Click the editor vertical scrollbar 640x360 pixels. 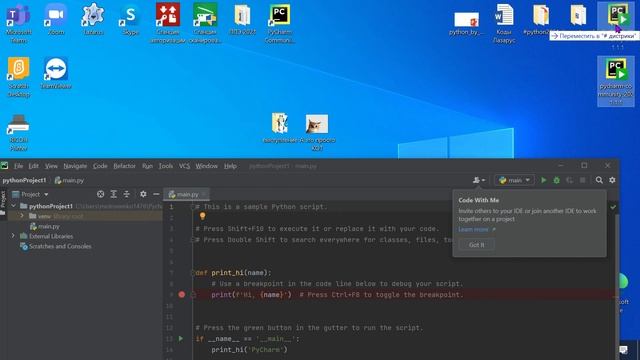617,286
